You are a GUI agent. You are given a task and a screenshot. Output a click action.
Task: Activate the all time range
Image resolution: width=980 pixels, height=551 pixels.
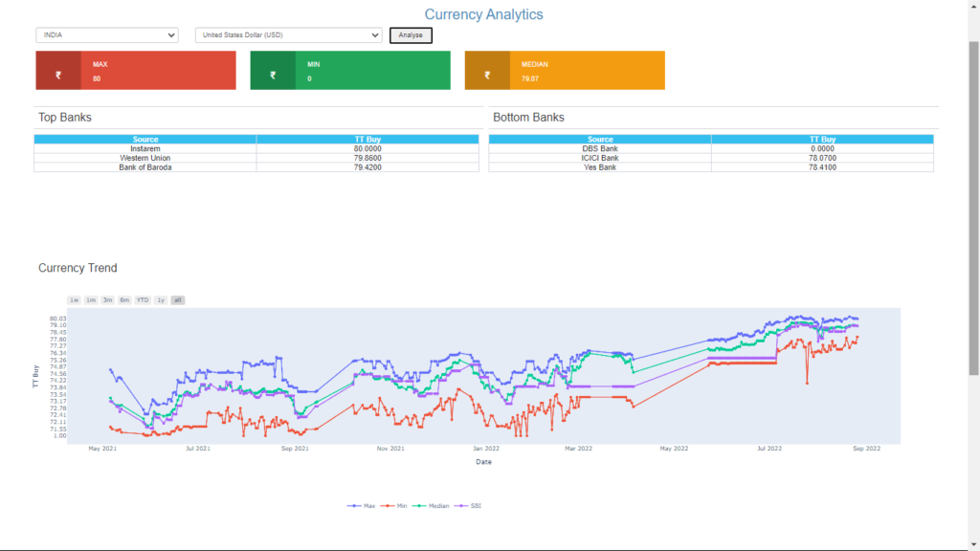click(176, 300)
